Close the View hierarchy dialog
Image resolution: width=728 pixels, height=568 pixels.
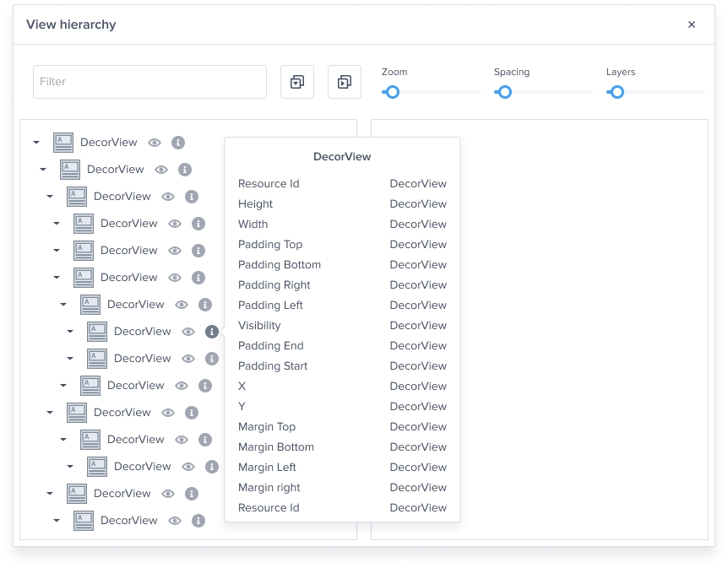tap(692, 24)
